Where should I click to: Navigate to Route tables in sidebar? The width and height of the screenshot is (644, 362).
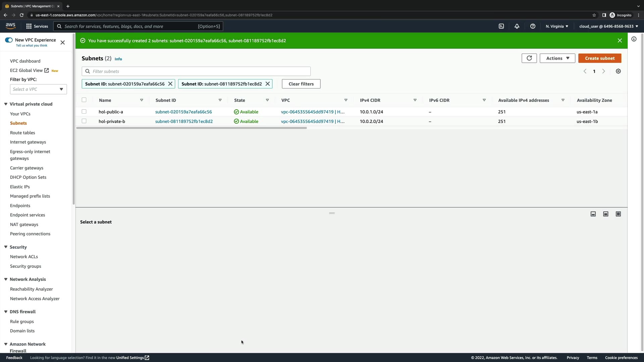[x=22, y=133]
